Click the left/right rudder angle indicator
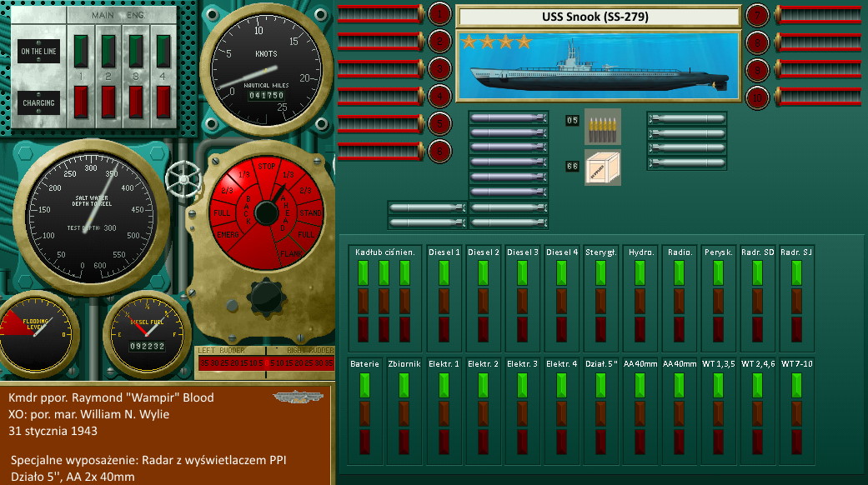868x485 pixels. click(x=264, y=363)
